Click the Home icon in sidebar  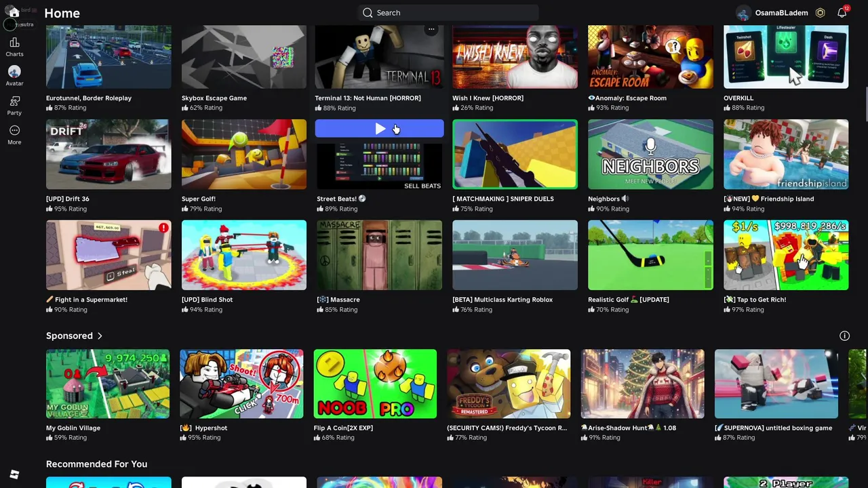(14, 13)
